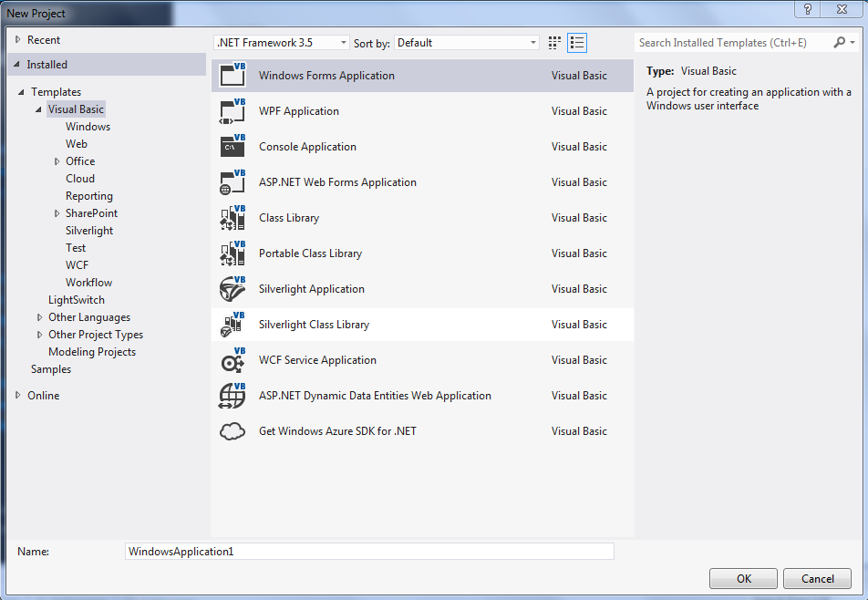
Task: Select the WCF template category
Action: (x=77, y=265)
